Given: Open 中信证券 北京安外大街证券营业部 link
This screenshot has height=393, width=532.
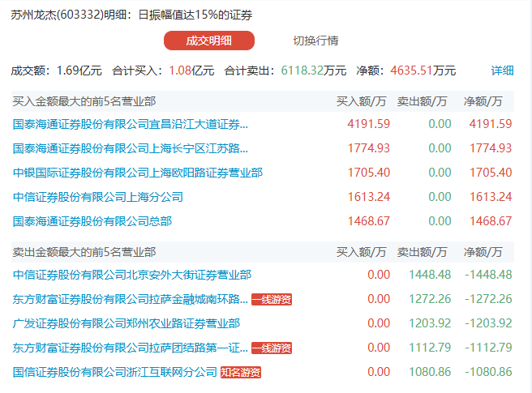Looking at the screenshot, I should point(132,275).
